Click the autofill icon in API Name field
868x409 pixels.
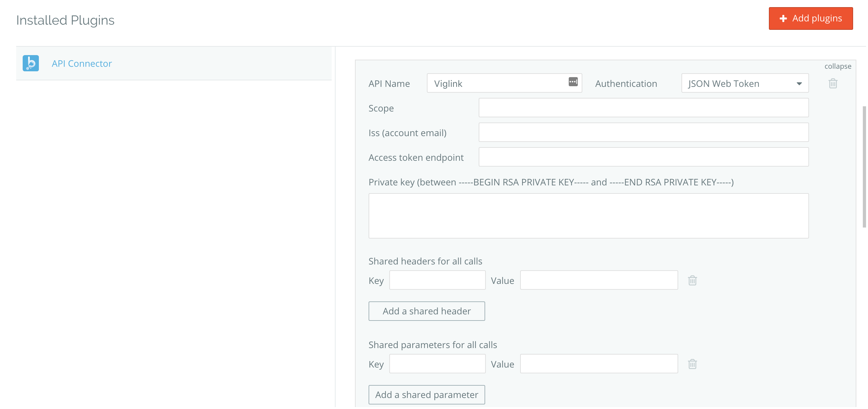coord(573,82)
